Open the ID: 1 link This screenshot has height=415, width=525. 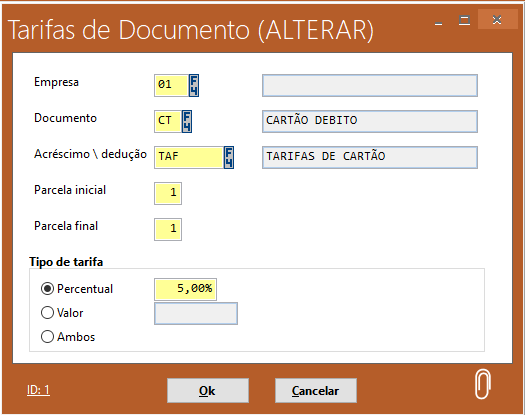click(39, 390)
